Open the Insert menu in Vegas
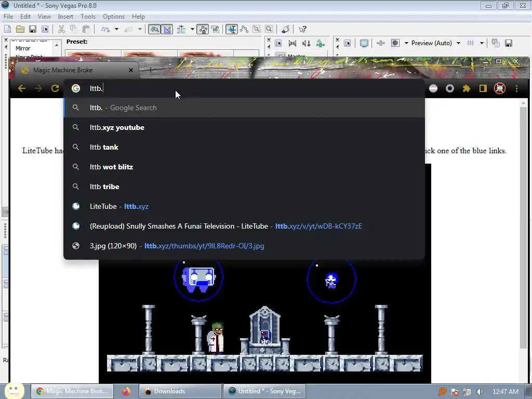 [x=65, y=16]
